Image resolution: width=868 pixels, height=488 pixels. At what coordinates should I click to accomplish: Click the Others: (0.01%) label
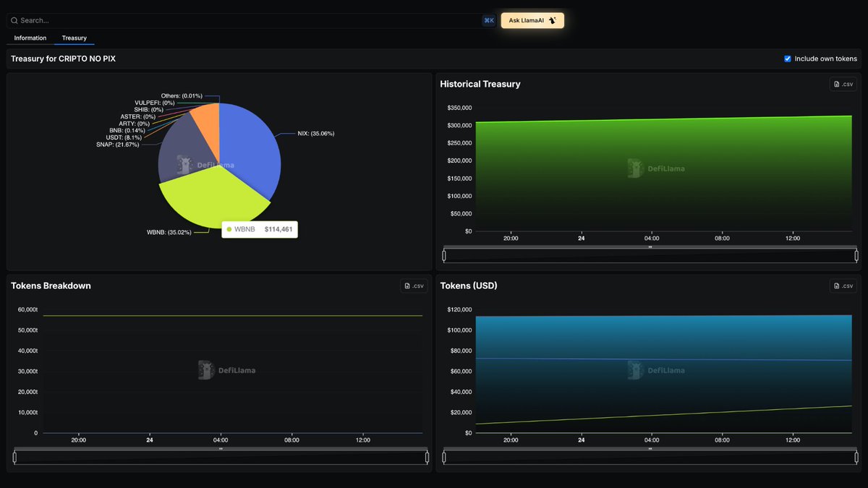pyautogui.click(x=182, y=95)
